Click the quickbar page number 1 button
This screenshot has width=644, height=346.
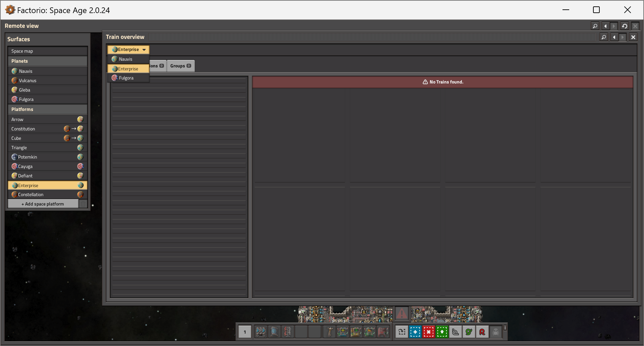(245, 332)
